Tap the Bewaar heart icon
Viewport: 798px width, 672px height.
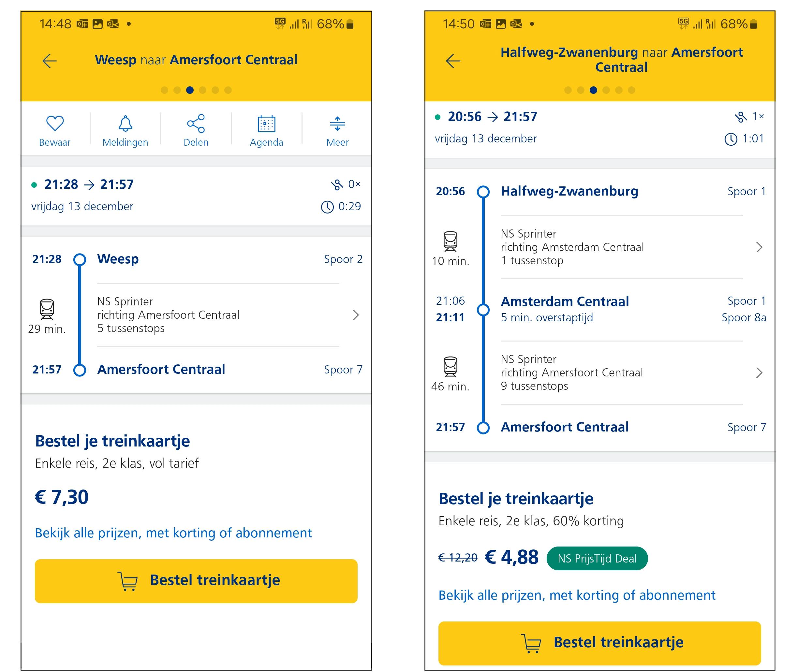54,124
